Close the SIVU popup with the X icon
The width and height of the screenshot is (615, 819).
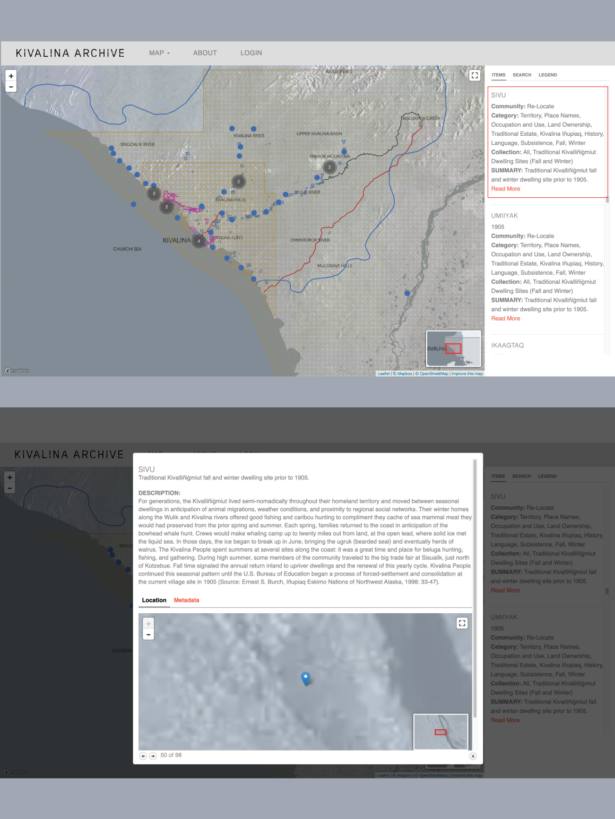pyautogui.click(x=472, y=756)
